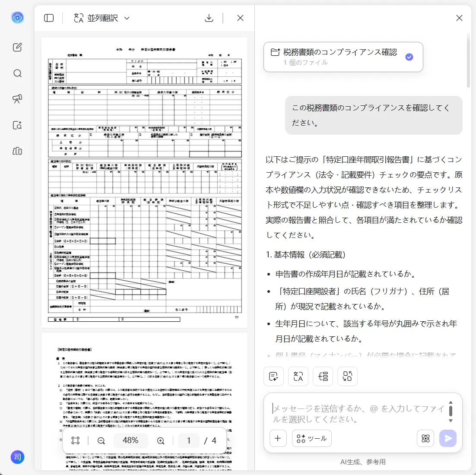Focus the message input field
476x475 pixels.
tap(358, 413)
